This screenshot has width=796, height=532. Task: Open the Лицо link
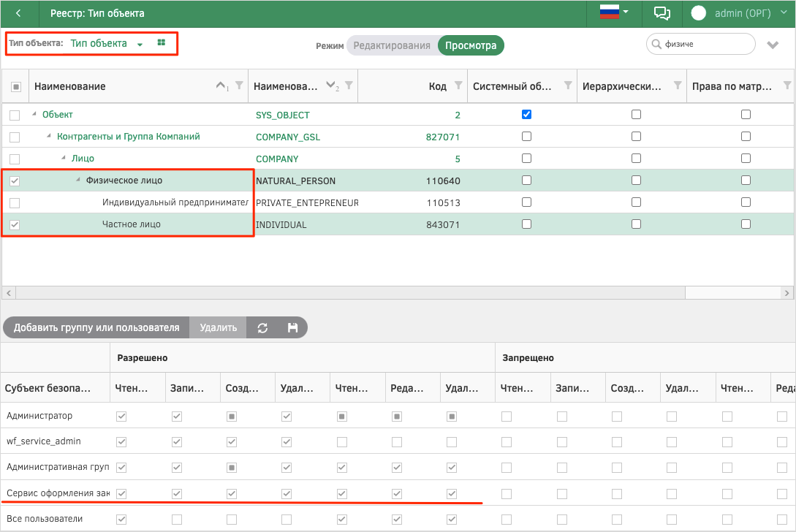(x=83, y=159)
